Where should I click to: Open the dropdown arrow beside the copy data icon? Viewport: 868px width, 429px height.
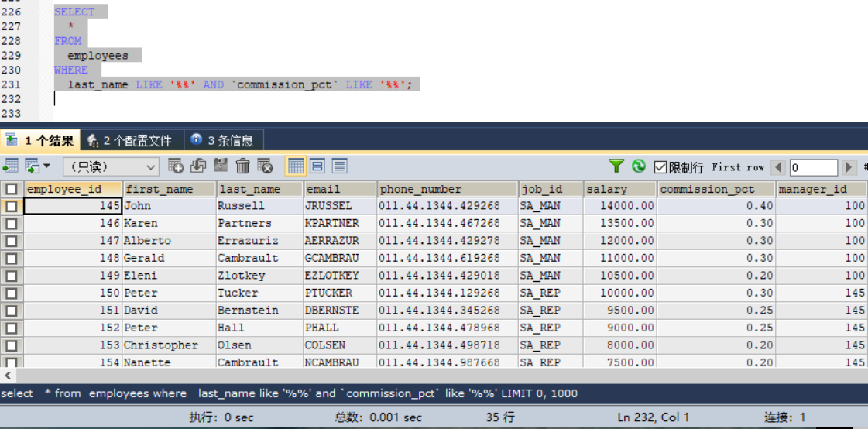pyautogui.click(x=46, y=166)
